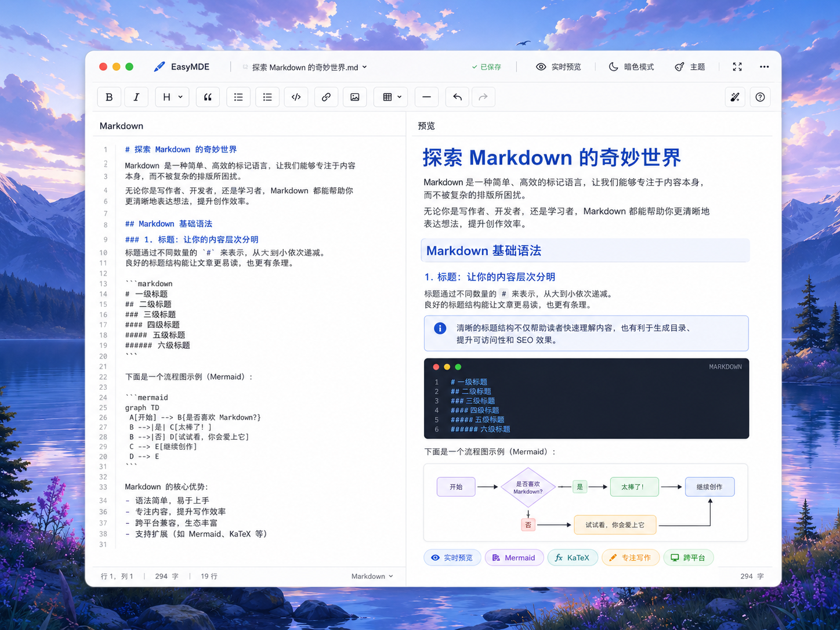Click the 已保存 saved status
Viewport: 840px width, 630px height.
(486, 67)
